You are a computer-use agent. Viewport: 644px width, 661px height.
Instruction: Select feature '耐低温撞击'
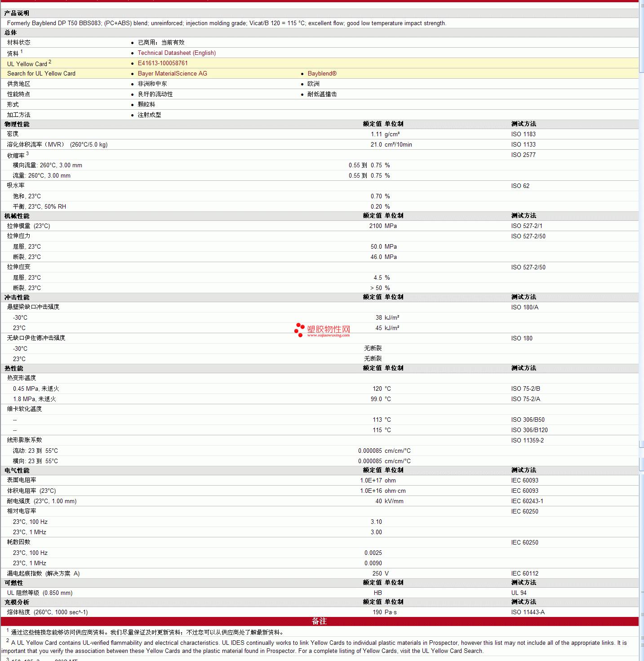pos(322,94)
